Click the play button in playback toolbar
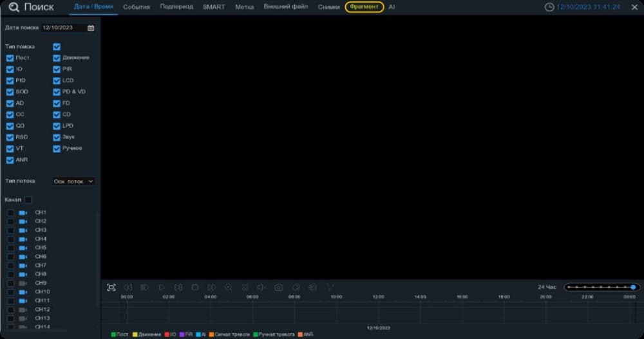The width and height of the screenshot is (644, 339). (x=162, y=288)
